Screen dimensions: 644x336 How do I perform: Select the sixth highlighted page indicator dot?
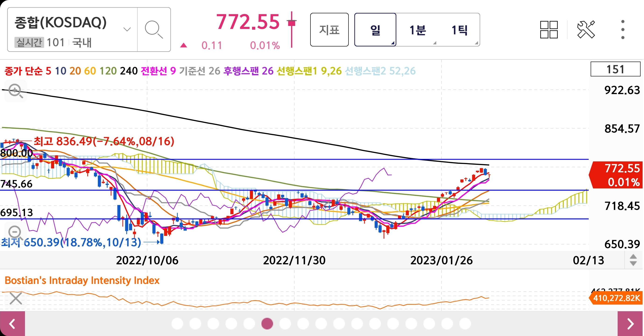coord(267,323)
